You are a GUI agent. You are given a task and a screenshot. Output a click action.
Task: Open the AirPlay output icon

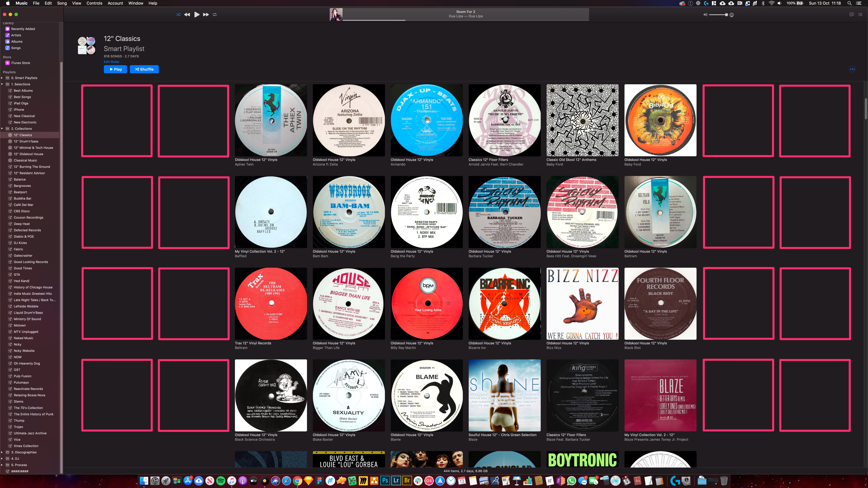732,15
